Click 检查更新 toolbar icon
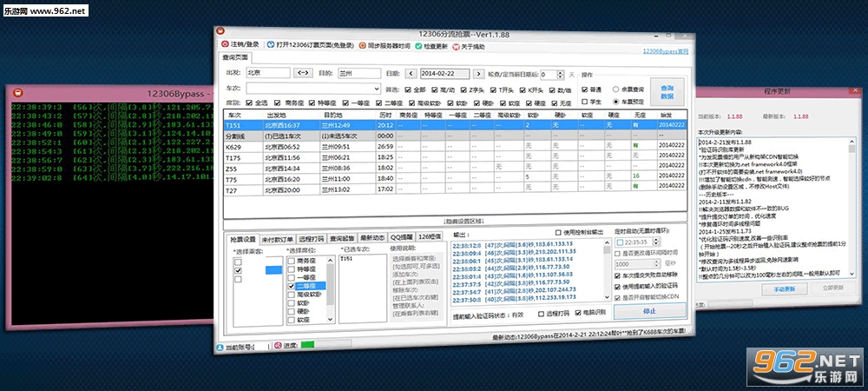The height and width of the screenshot is (391, 868). 419,47
